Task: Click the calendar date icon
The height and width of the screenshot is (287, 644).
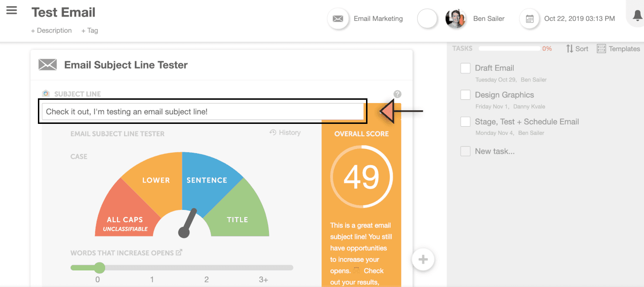Action: (530, 19)
